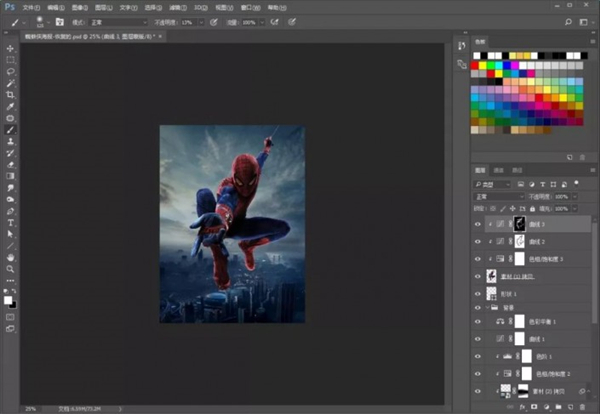Select the Gradient tool

point(11,176)
